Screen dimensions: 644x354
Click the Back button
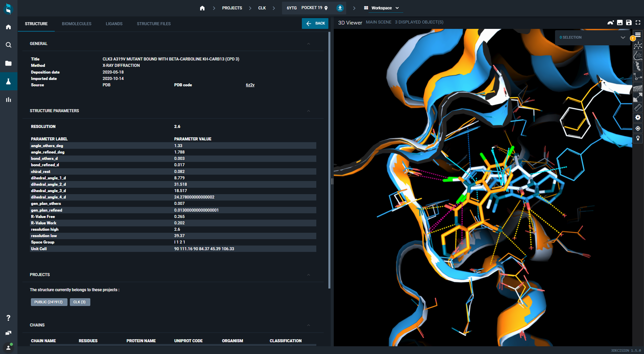315,24
